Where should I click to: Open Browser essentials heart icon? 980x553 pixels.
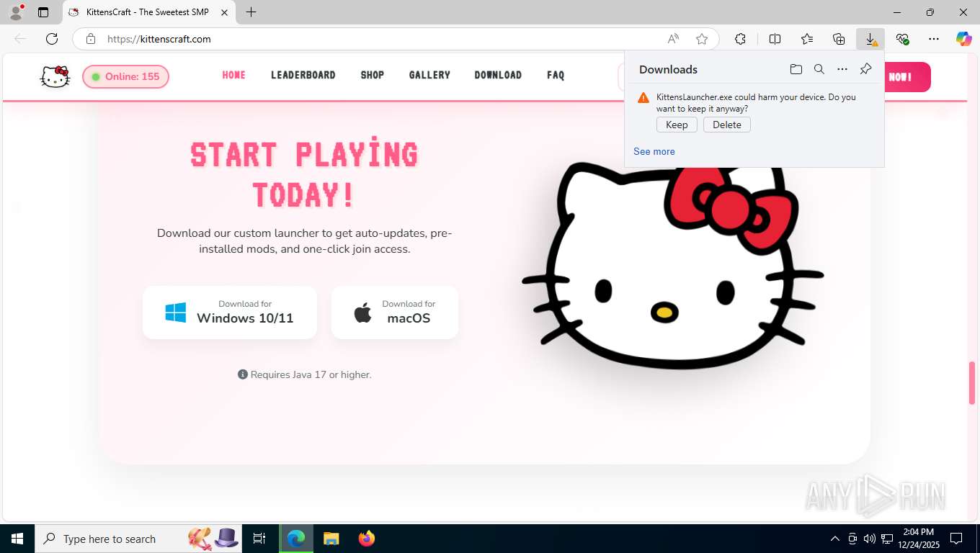tap(902, 39)
